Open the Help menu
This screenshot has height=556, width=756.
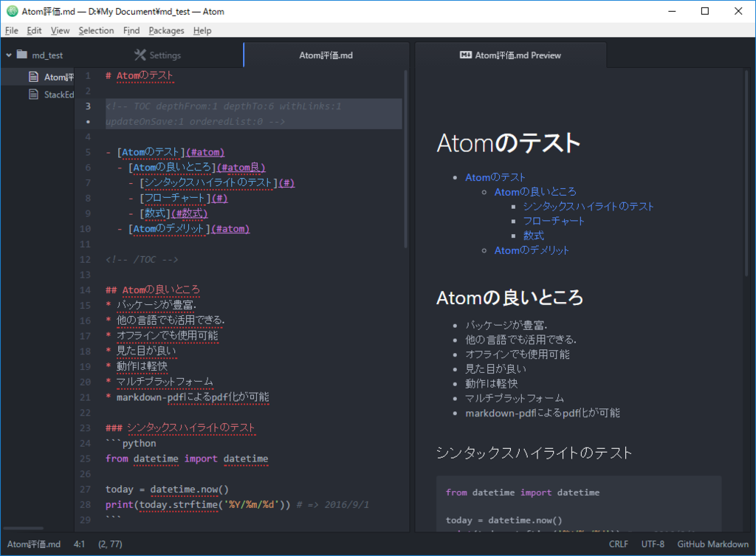(x=202, y=30)
